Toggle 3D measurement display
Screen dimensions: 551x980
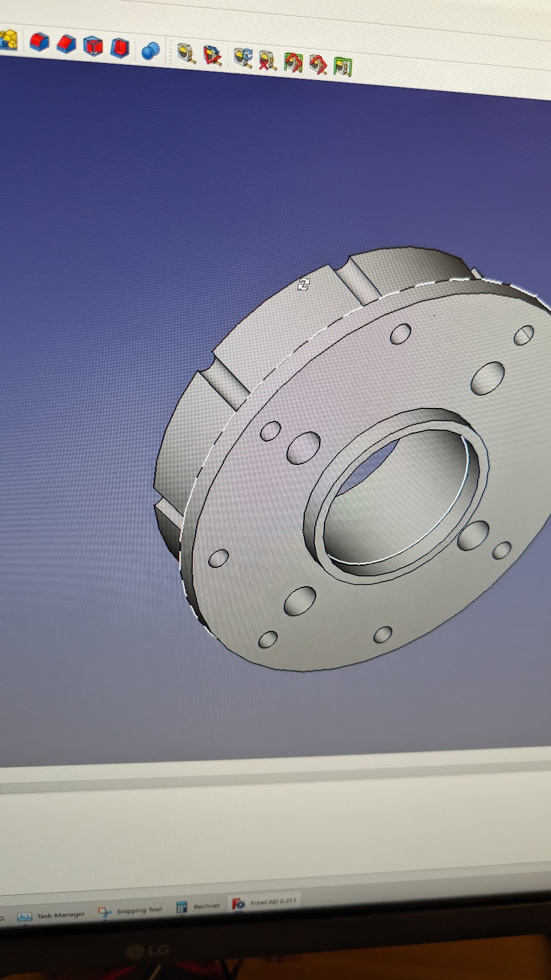[x=318, y=64]
